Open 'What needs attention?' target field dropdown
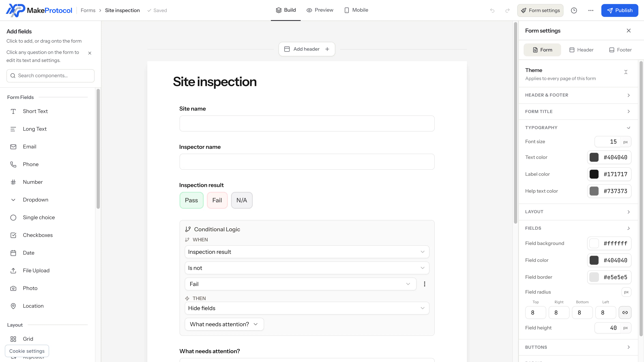This screenshot has height=362, width=644. point(224,324)
